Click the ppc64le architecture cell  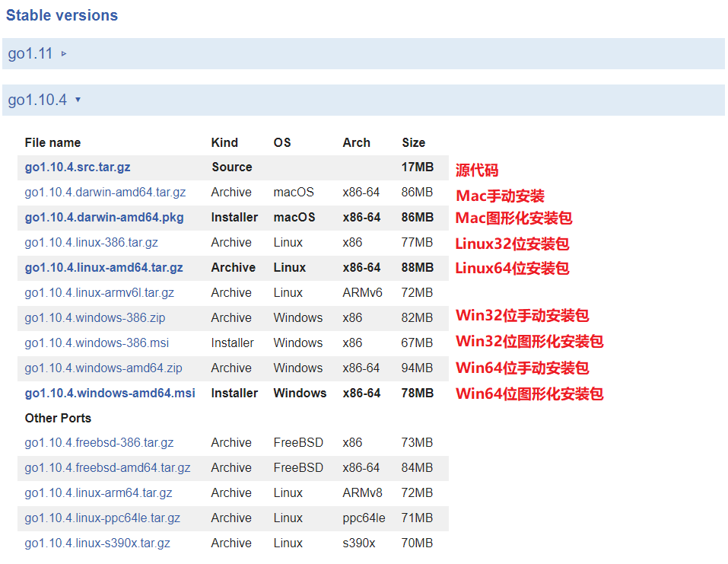pos(364,518)
